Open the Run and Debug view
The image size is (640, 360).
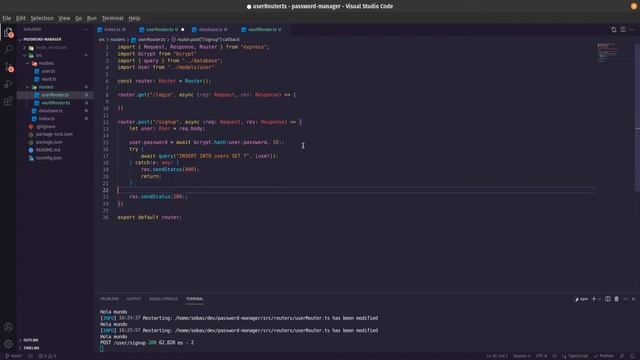tap(8, 84)
